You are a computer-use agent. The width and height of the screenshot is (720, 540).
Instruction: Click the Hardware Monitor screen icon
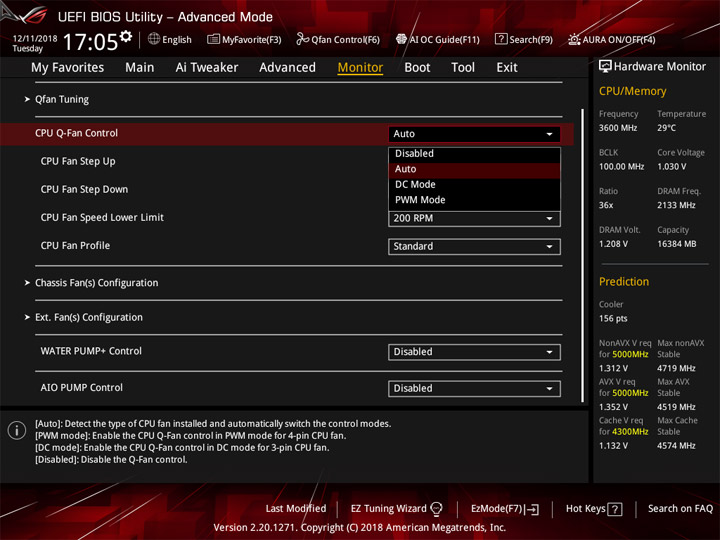click(x=605, y=67)
